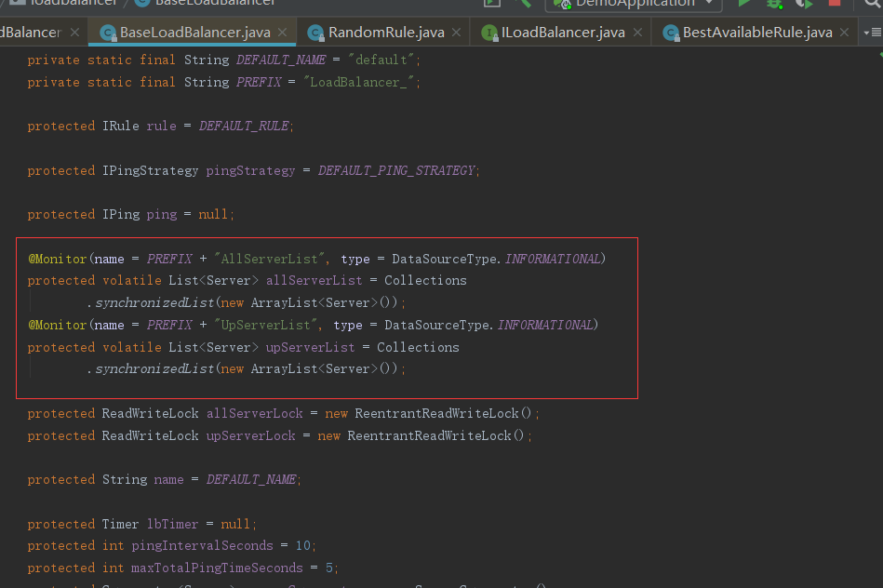Click the second @Monitor annotation for UpServerList
This screenshot has width=883, height=588.
58,325
